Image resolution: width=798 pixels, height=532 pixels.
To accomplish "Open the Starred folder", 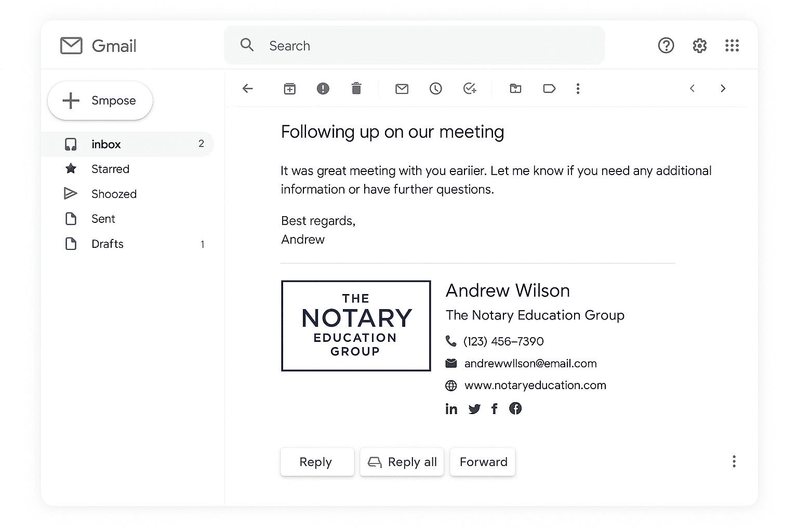I will (x=110, y=169).
